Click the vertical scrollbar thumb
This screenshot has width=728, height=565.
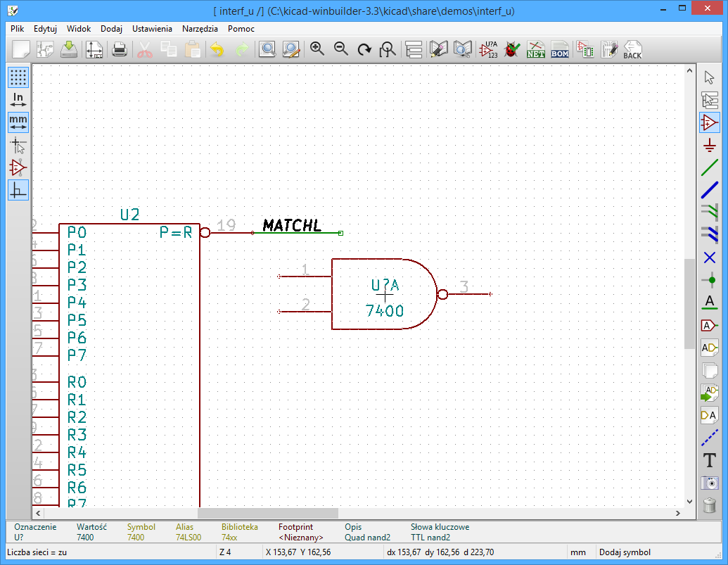(x=689, y=303)
